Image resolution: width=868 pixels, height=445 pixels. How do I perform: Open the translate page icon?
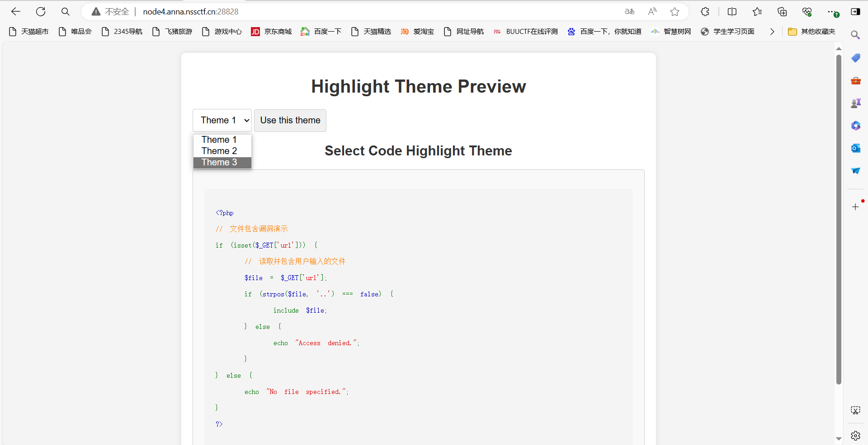coord(629,12)
